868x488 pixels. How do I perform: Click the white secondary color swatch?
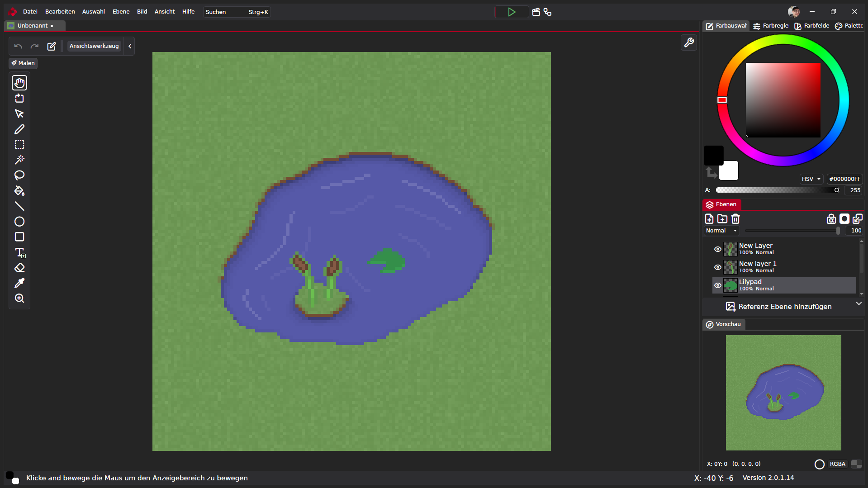coord(730,172)
